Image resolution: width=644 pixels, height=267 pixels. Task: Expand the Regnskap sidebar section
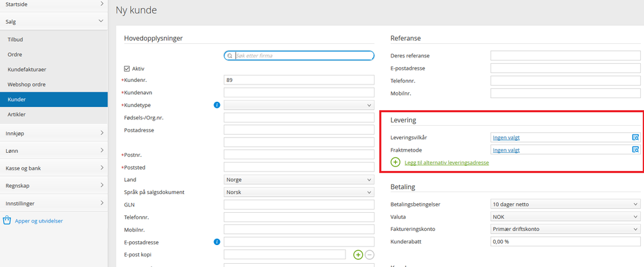coord(54,185)
